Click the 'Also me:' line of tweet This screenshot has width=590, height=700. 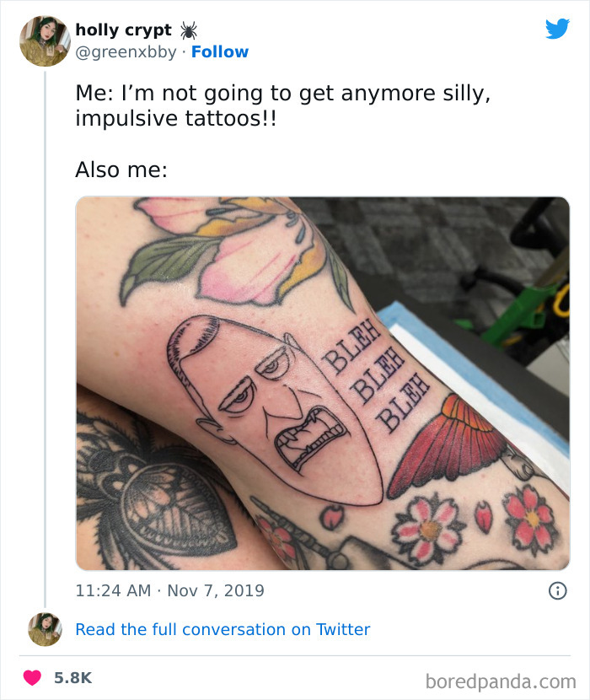point(121,170)
